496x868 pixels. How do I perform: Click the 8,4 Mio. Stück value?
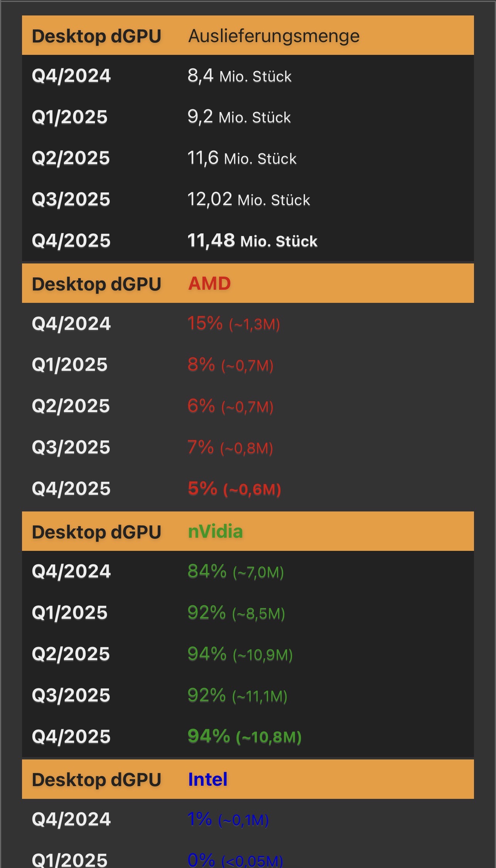(240, 76)
